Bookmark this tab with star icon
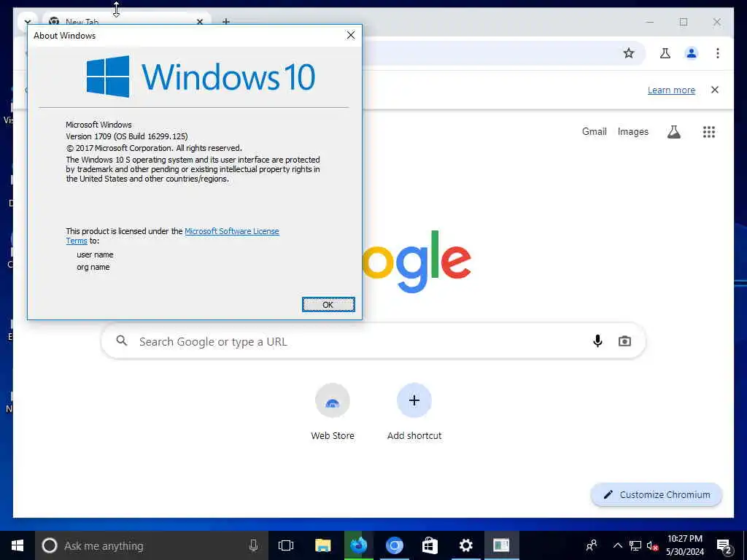Viewport: 747px width, 560px height. (629, 52)
